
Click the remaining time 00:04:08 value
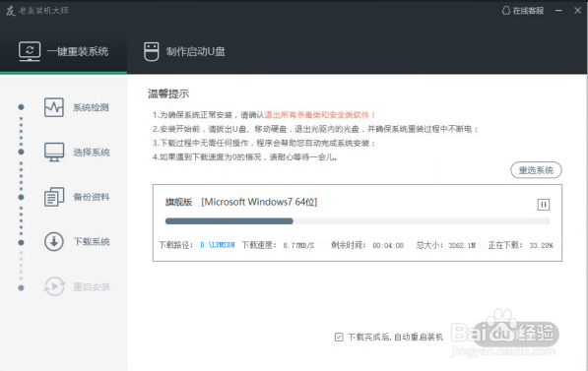[x=388, y=245]
